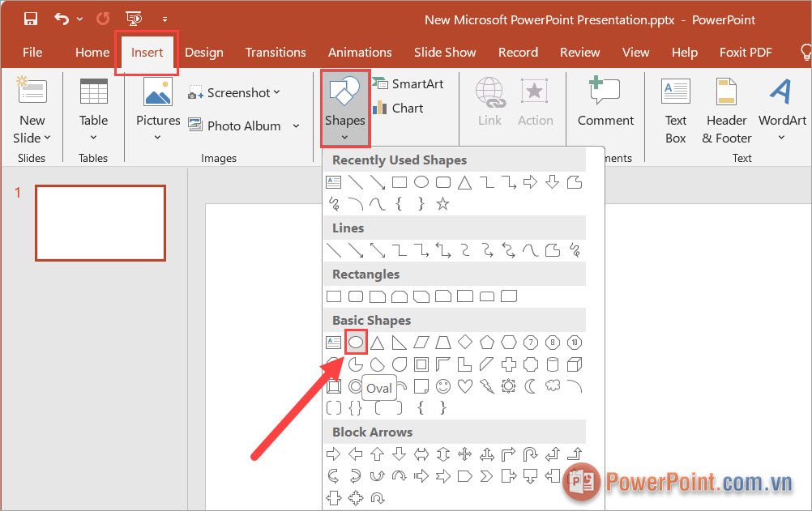The height and width of the screenshot is (511, 812).
Task: Click the Chart button in the ribbon
Action: point(397,108)
